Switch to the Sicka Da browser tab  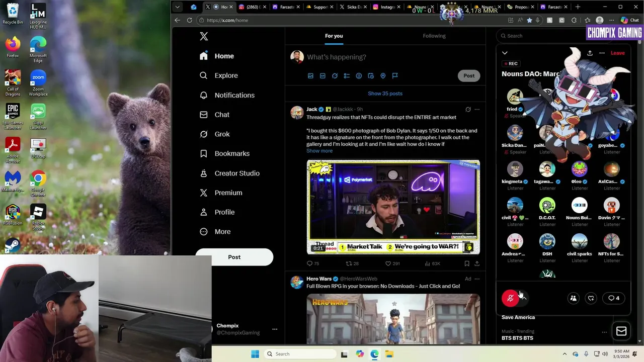[x=353, y=7]
